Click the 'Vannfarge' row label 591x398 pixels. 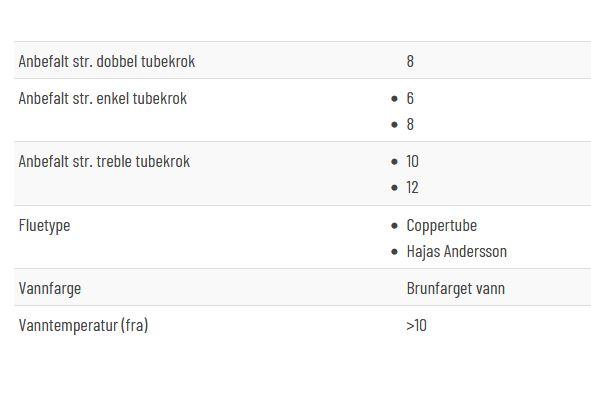point(50,289)
